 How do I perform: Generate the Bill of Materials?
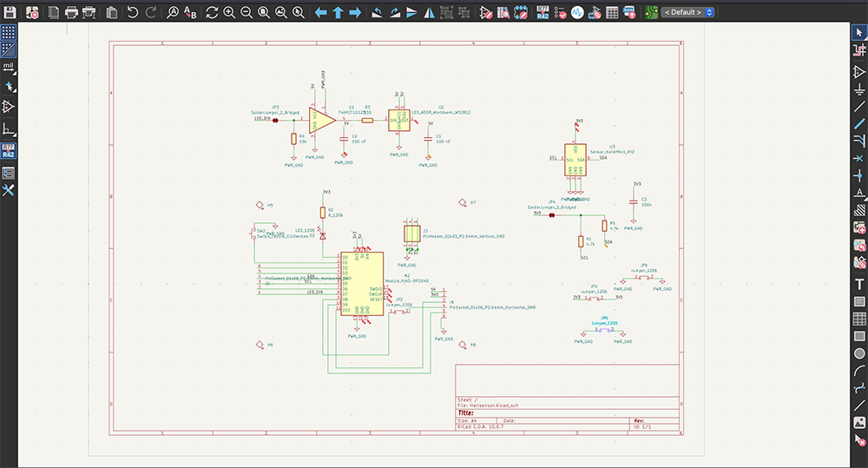(629, 12)
